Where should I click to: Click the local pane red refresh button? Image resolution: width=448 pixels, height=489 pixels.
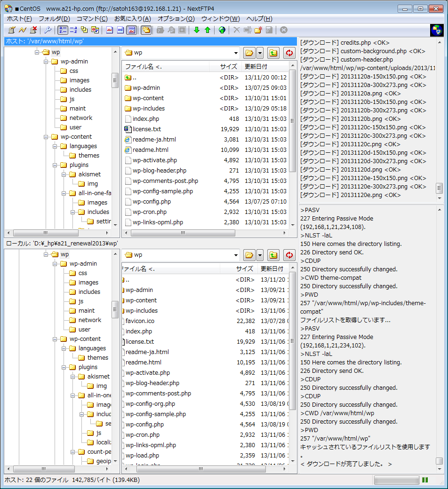pos(289,255)
